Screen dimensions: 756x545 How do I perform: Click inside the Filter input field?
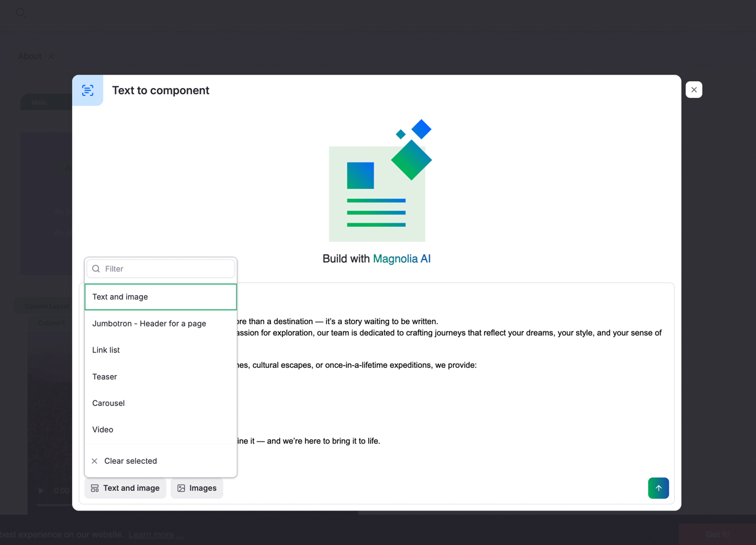click(160, 268)
